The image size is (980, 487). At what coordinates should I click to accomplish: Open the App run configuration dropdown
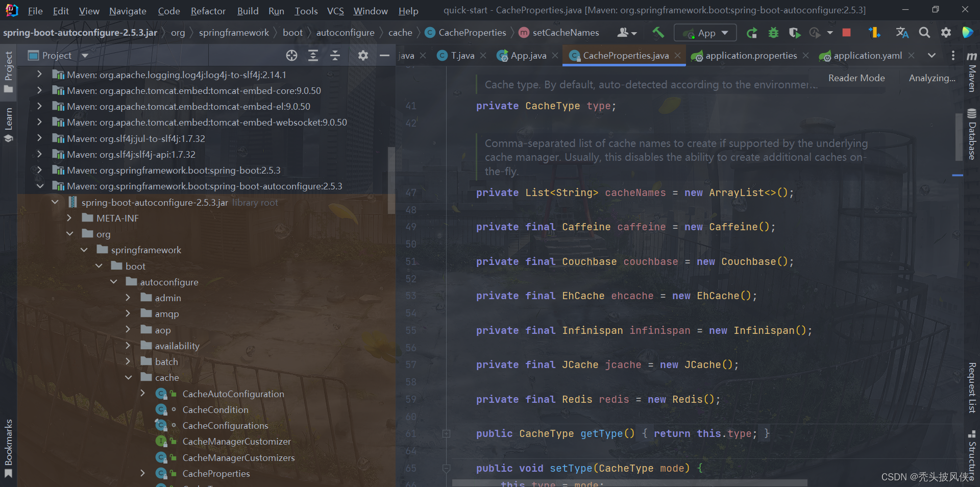705,33
